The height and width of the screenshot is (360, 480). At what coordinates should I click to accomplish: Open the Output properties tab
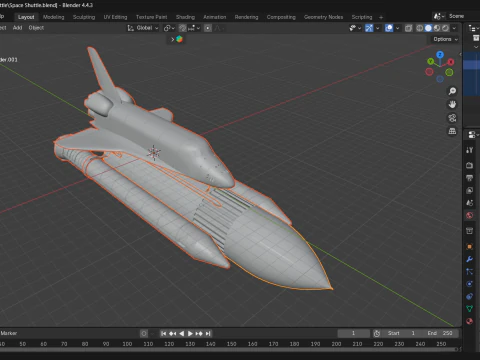(x=470, y=178)
